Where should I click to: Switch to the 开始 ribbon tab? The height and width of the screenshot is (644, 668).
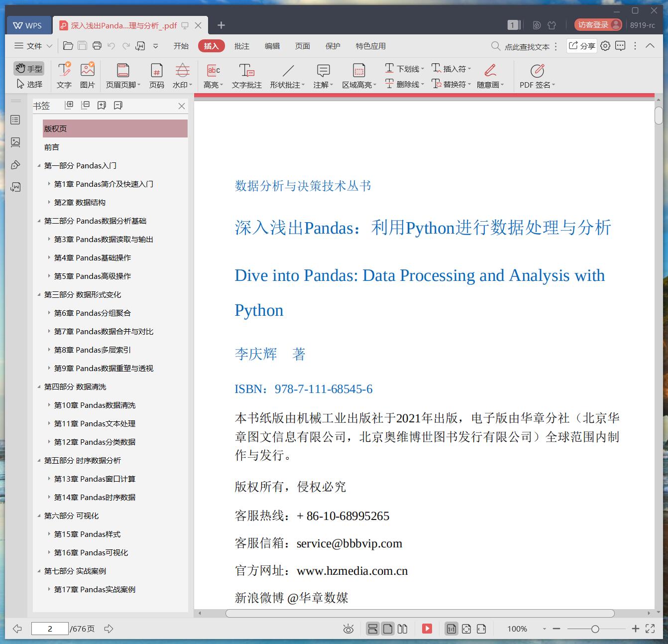181,46
